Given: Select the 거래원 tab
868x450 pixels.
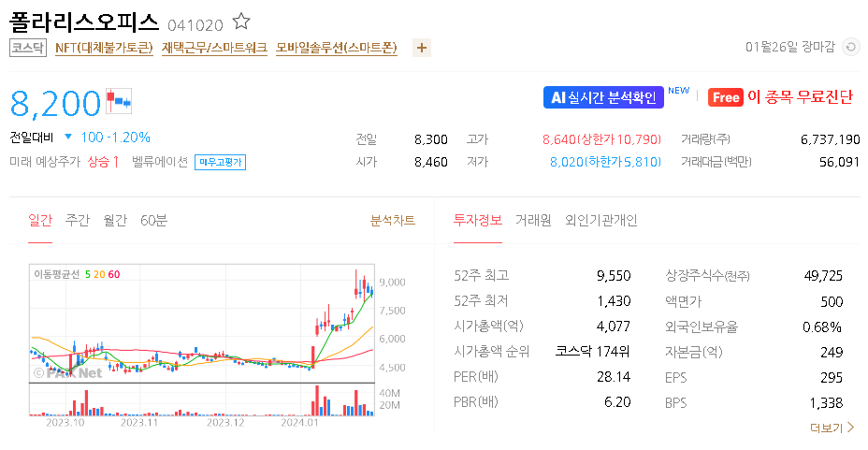Looking at the screenshot, I should 533,220.
